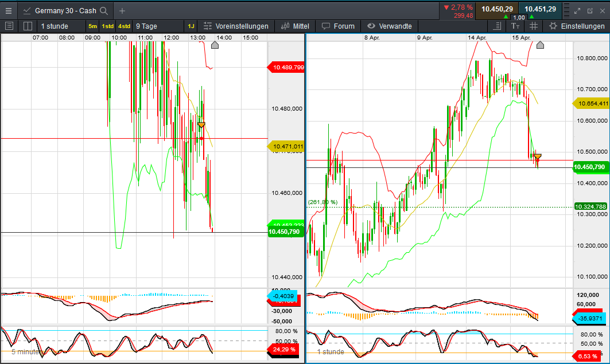This screenshot has height=364, width=610.
Task: Click the yellow 10.471,011 price label
Action: 286,146
